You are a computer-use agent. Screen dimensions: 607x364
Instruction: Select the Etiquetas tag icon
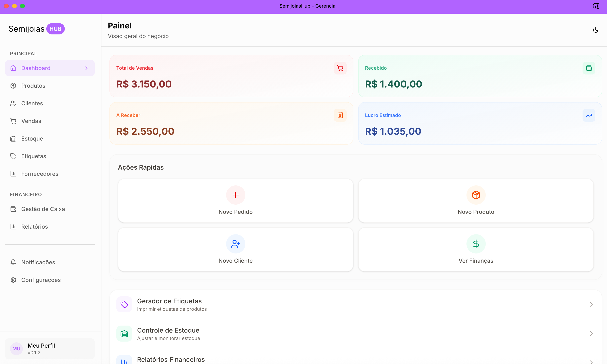pos(13,156)
